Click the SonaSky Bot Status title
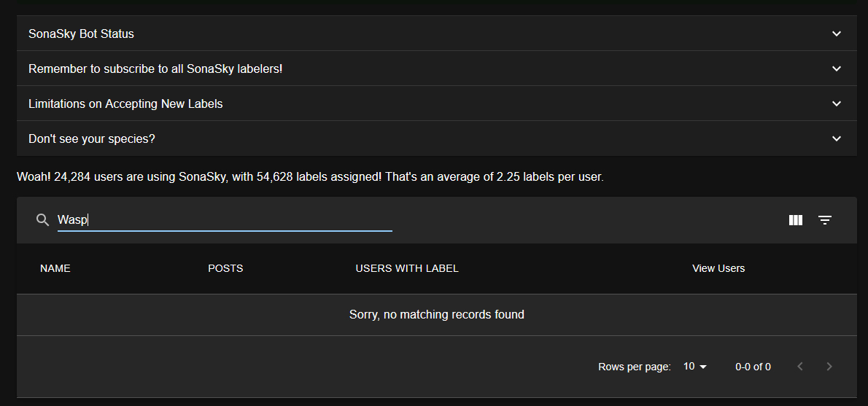Viewport: 868px width, 406px height. point(81,34)
